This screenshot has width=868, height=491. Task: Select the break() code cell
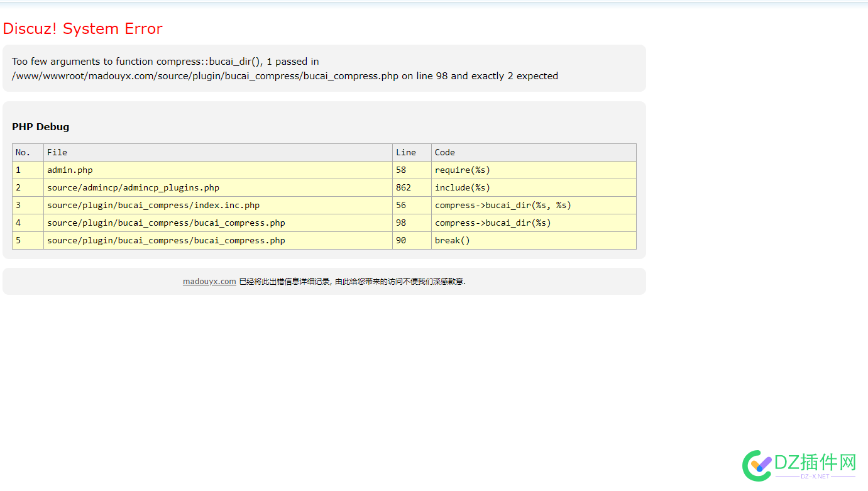click(x=534, y=240)
